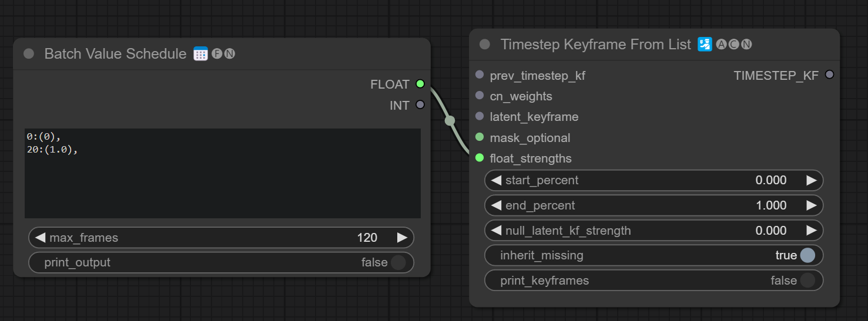Click the float_strengths input socket
Image resolution: width=868 pixels, height=321 pixels.
coord(480,158)
